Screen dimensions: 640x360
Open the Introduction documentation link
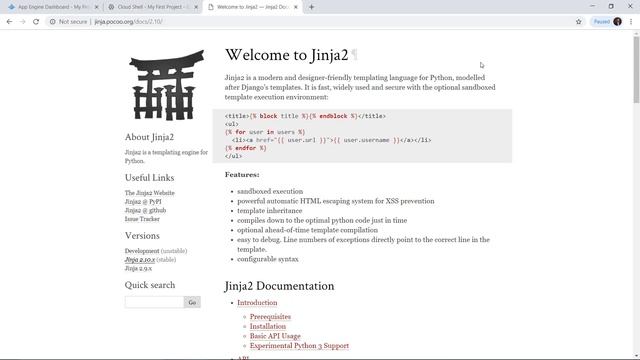coord(257,302)
